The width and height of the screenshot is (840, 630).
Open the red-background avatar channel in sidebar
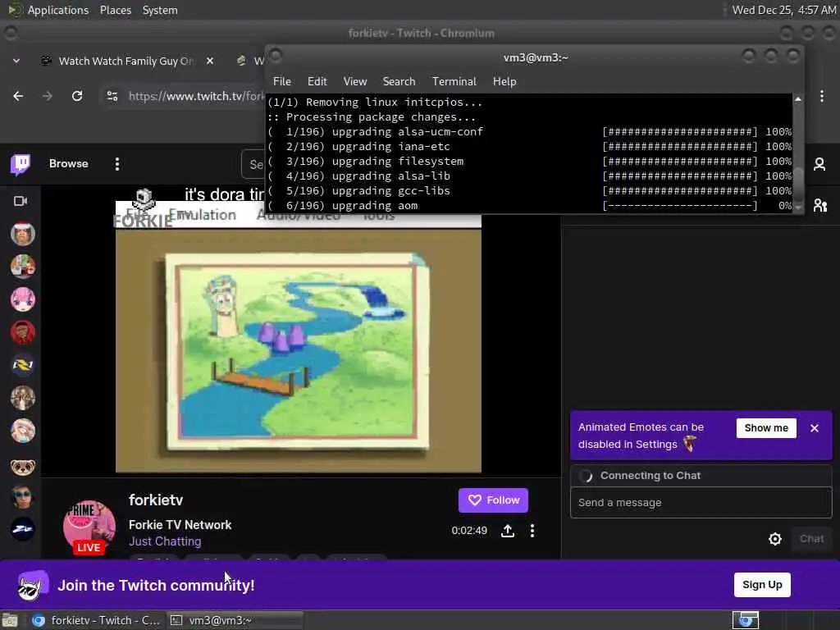click(x=22, y=332)
